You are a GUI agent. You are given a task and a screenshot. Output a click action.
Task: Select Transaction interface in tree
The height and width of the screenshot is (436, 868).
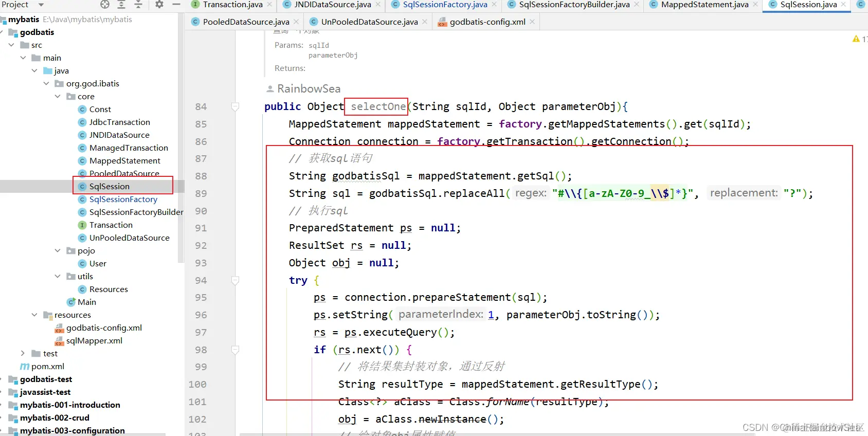(111, 225)
